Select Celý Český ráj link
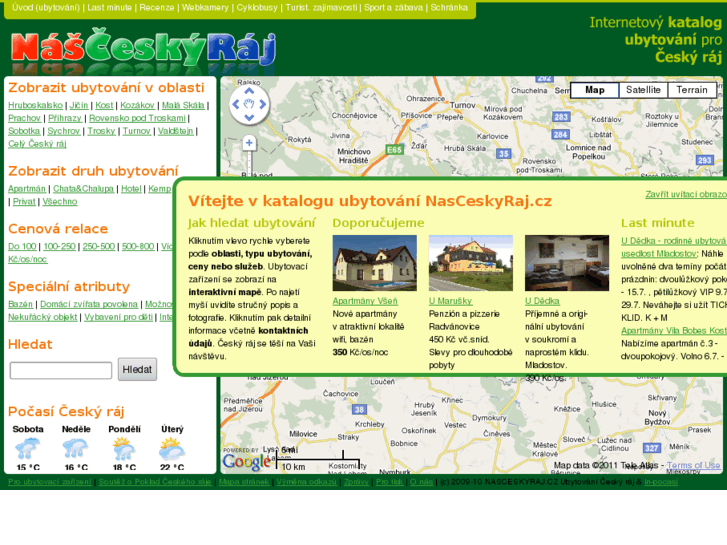This screenshot has width=727, height=545. click(37, 144)
